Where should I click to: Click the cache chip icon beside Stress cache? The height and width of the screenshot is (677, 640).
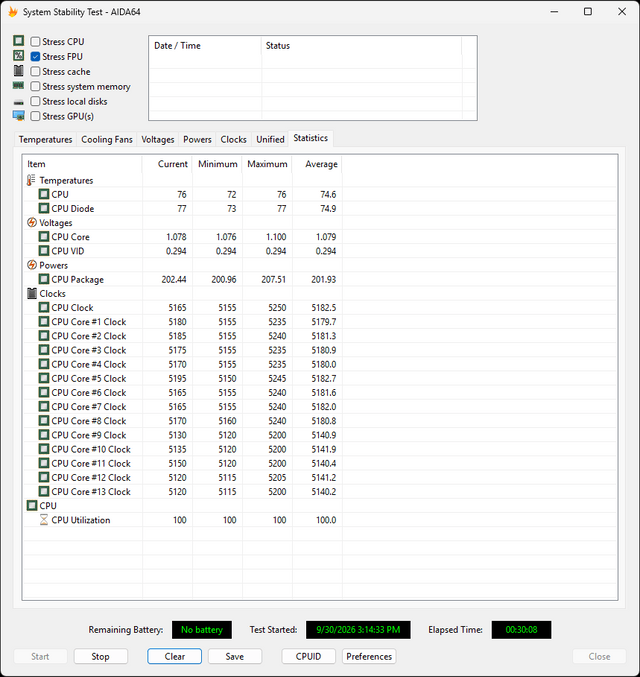[x=19, y=70]
